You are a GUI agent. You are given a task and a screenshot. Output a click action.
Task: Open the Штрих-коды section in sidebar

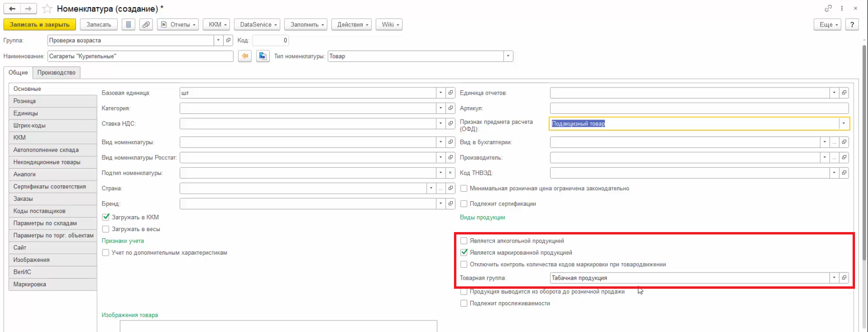(x=29, y=125)
